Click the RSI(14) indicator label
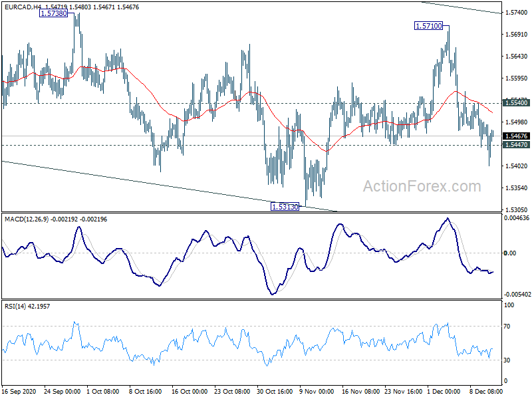Screen dimensions: 532x399 [15, 306]
